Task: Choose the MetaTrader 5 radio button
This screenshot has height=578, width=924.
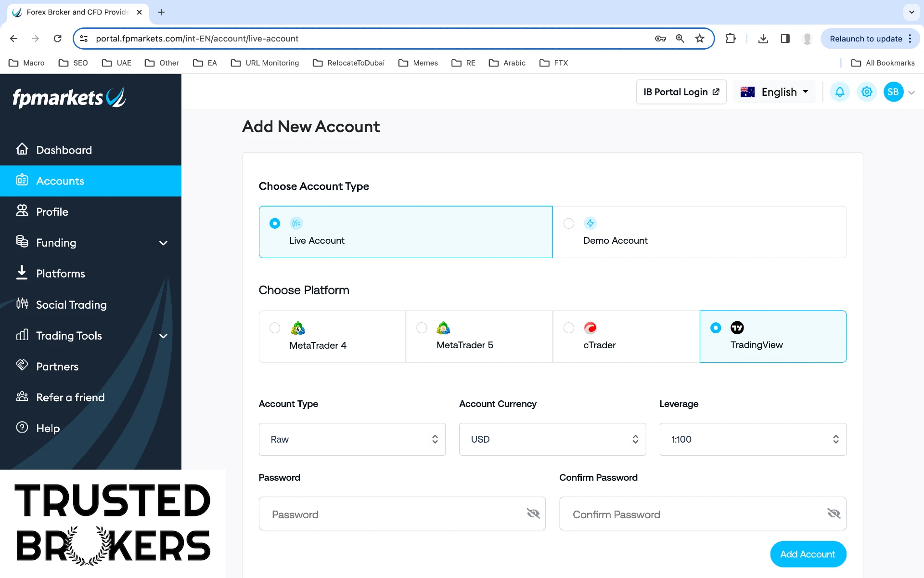Action: tap(422, 328)
